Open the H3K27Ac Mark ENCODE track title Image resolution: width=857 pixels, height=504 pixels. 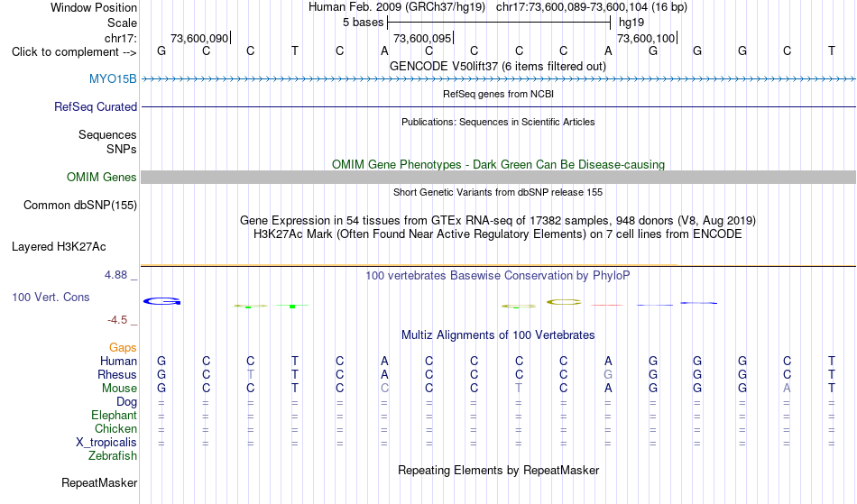coord(498,234)
